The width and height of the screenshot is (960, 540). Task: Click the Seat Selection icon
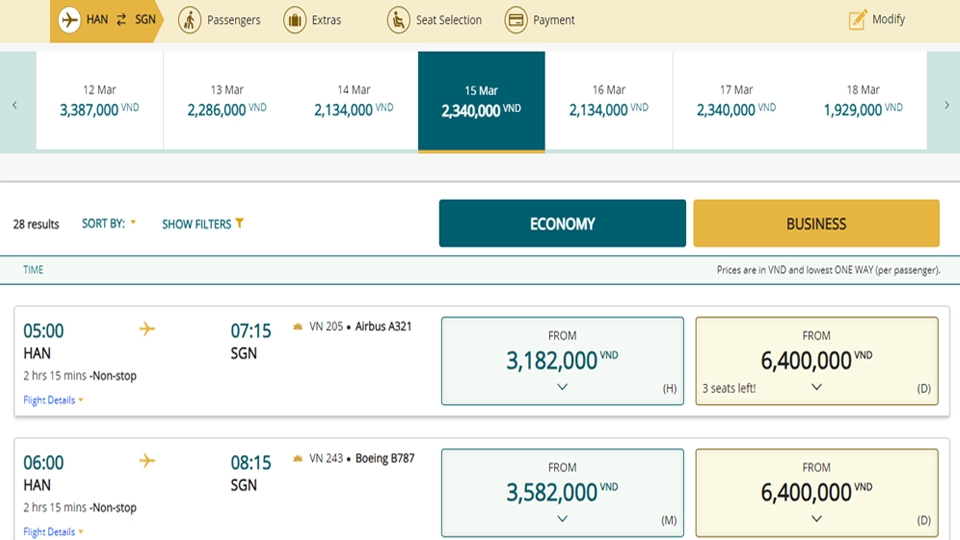[398, 20]
